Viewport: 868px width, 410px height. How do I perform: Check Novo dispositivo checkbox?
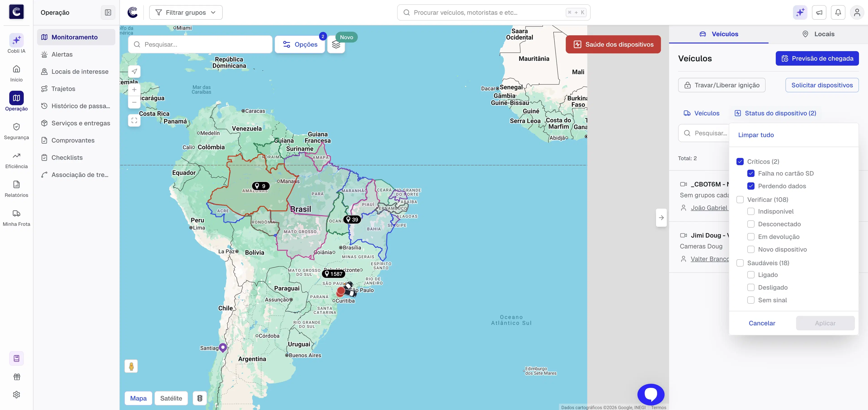click(751, 250)
